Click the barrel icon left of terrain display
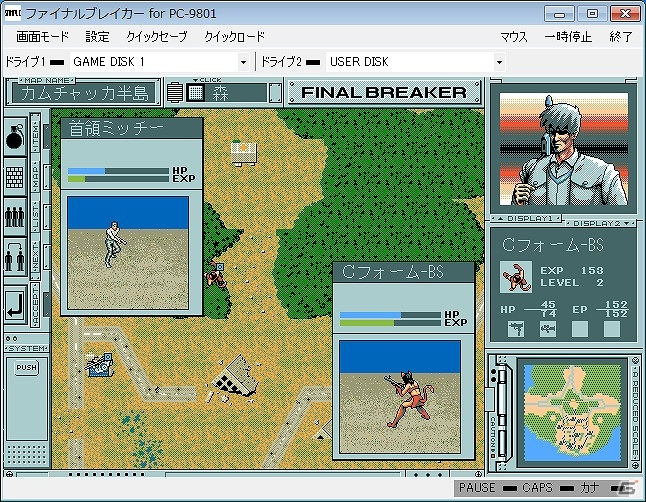 [x=175, y=93]
